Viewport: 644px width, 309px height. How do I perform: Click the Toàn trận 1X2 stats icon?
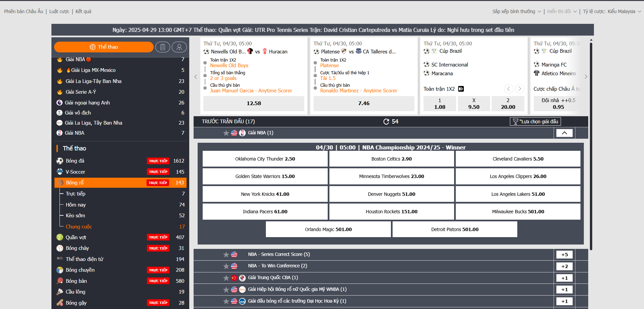pyautogui.click(x=461, y=89)
